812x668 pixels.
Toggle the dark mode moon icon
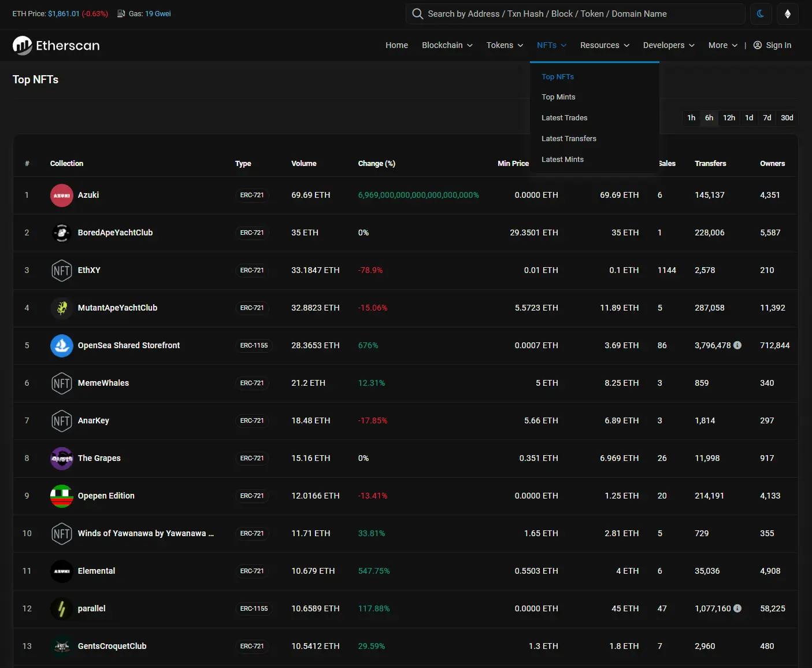tap(761, 14)
